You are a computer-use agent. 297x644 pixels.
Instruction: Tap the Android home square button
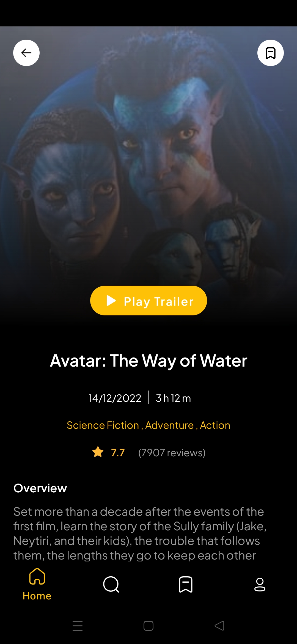pos(148,626)
